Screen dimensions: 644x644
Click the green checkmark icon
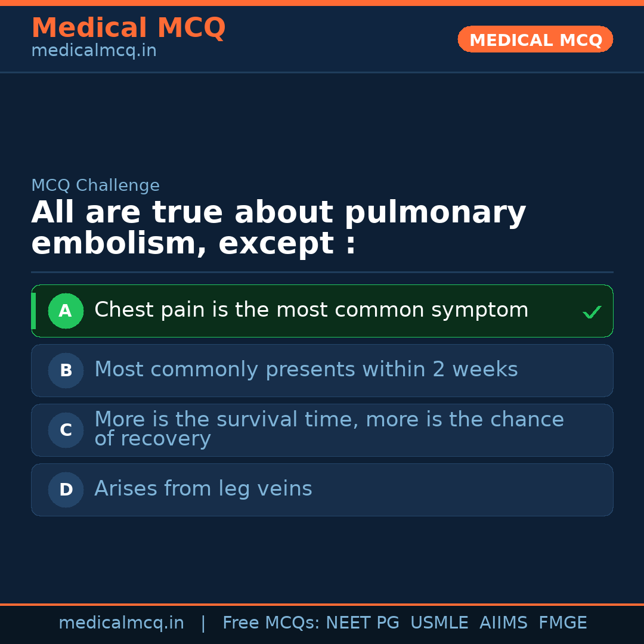click(592, 312)
